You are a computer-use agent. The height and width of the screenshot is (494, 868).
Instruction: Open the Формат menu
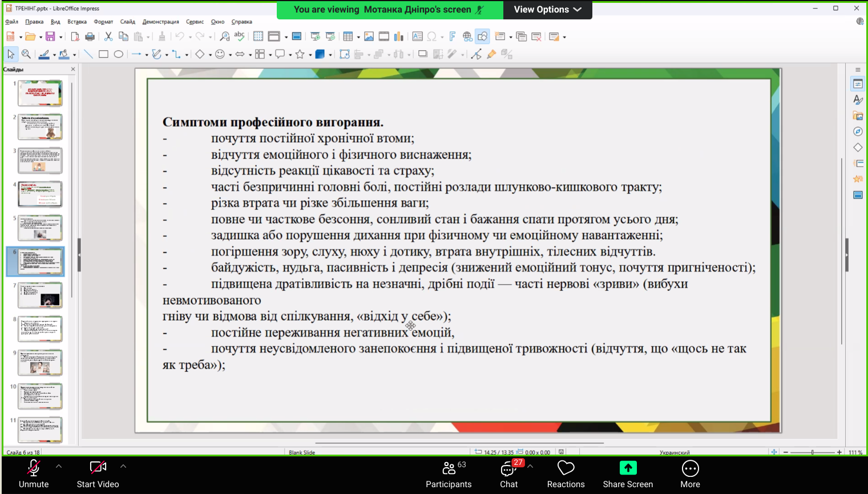[x=103, y=22]
